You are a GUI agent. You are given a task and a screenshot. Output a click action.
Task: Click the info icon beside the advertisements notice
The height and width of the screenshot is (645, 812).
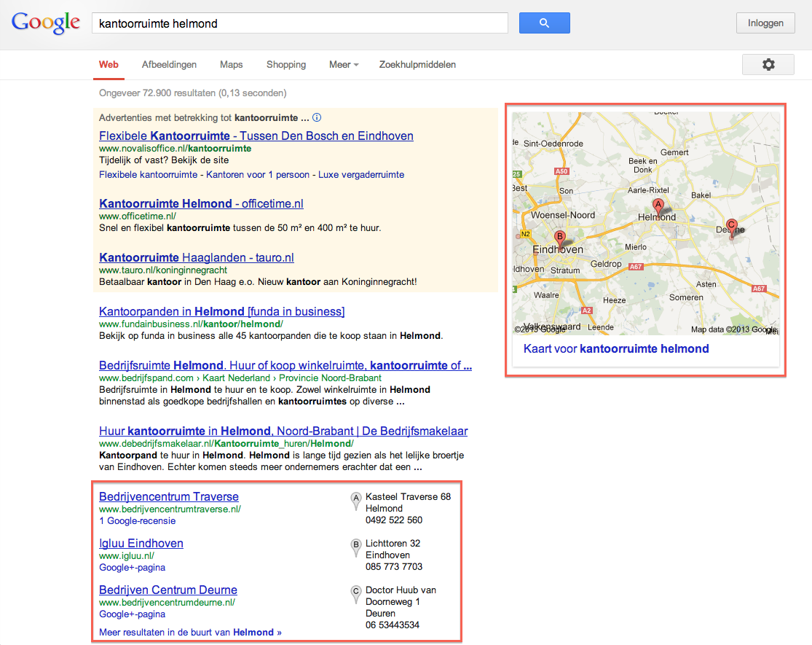pyautogui.click(x=317, y=117)
